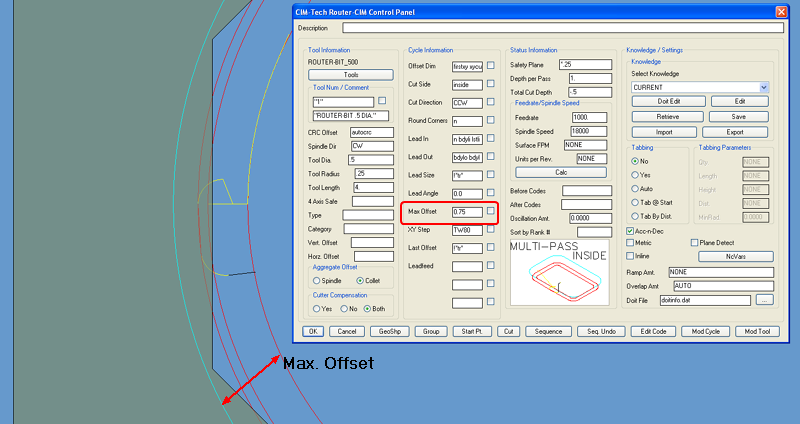Click the Edit Code button

[653, 332]
